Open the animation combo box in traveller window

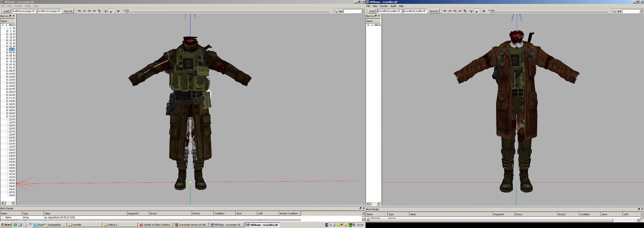(x=632, y=11)
